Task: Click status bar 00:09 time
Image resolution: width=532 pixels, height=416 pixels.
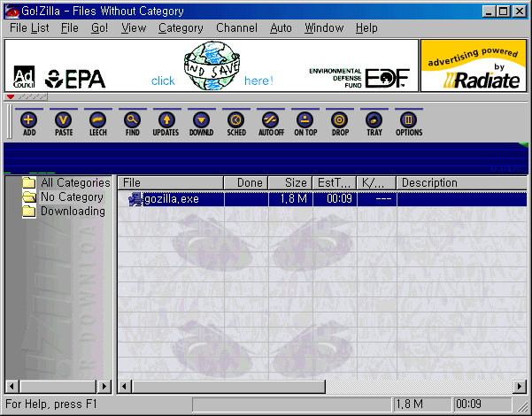Action: (482, 404)
